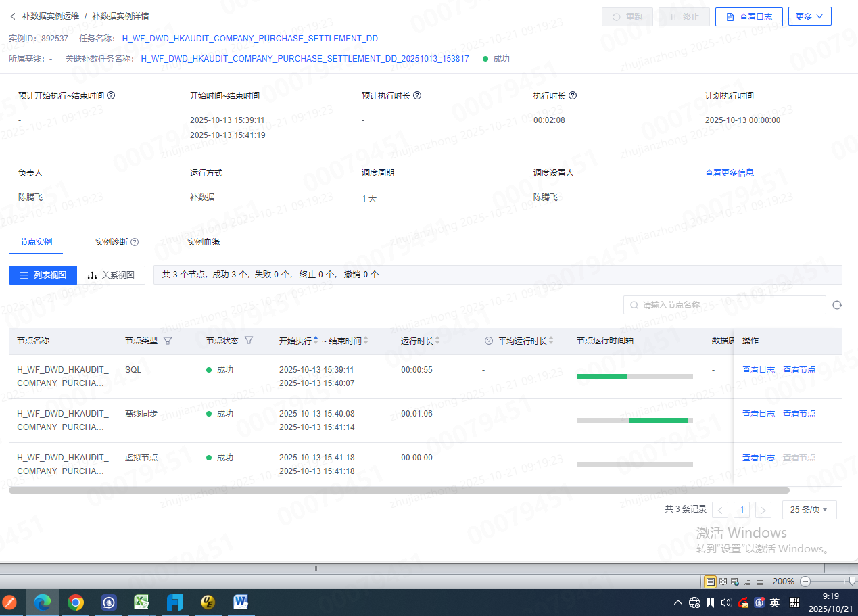Open Google Chrome from the taskbar
858x616 pixels.
coord(76,602)
